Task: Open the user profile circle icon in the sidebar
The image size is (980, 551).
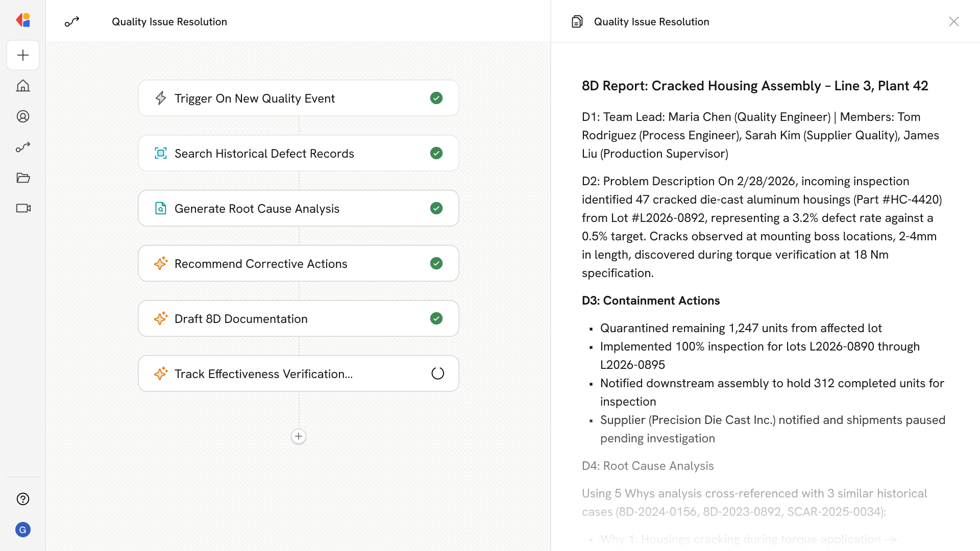Action: (x=23, y=116)
